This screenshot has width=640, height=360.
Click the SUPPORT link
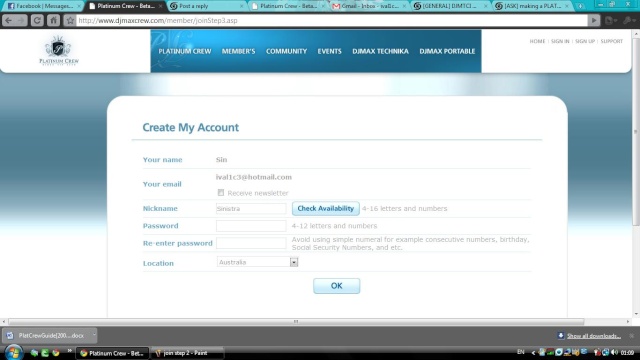(x=611, y=41)
